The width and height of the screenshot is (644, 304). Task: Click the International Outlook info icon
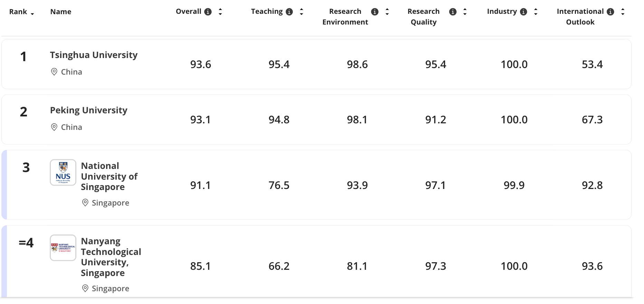tap(610, 12)
